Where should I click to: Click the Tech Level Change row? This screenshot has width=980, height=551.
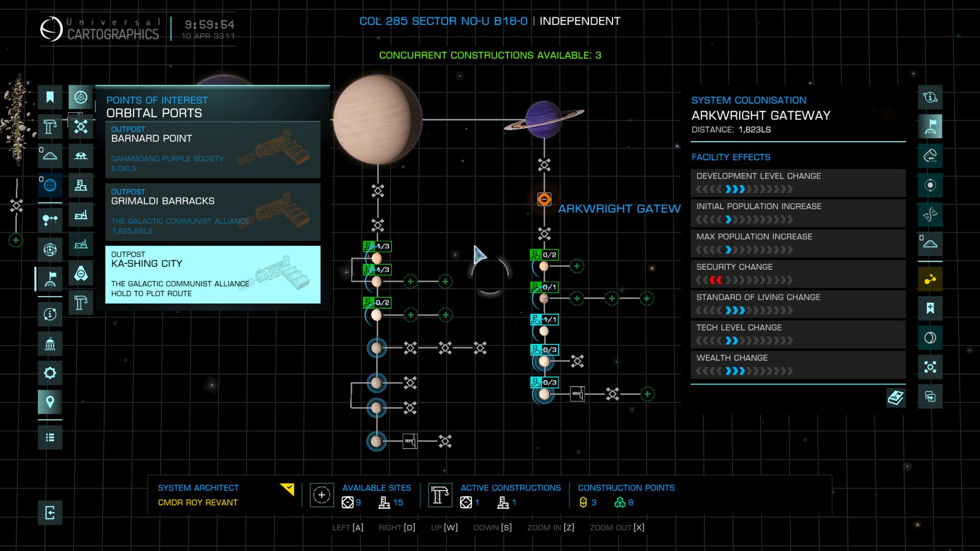[x=798, y=335]
